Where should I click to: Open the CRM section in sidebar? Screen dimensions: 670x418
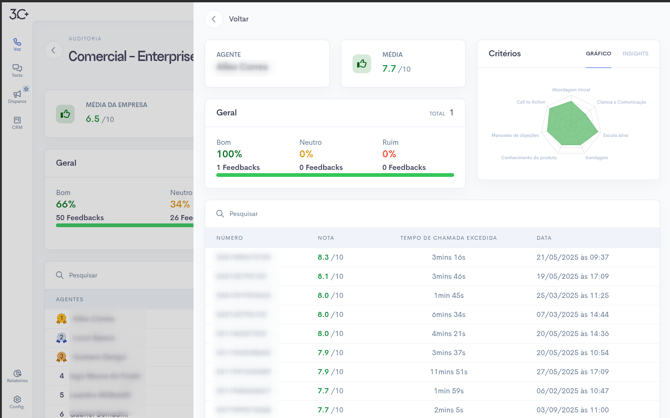[x=17, y=122]
